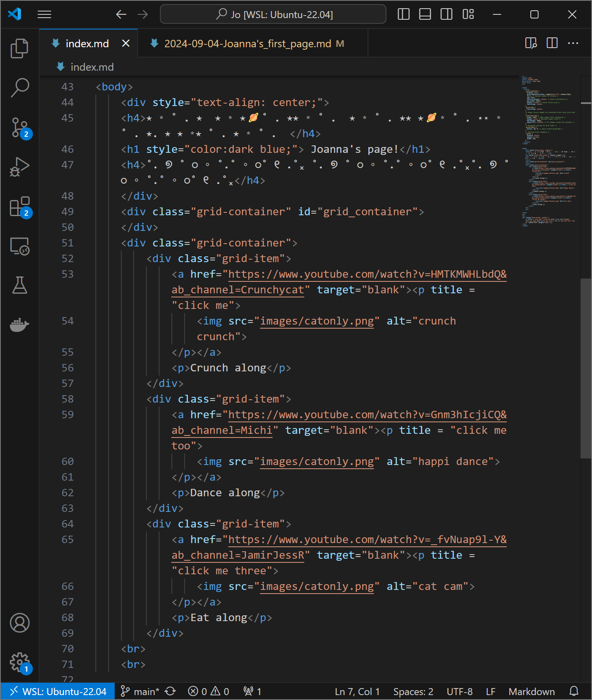Viewport: 592px width, 700px height.
Task: Click the vertical scrollbar thumb
Action: click(586, 368)
